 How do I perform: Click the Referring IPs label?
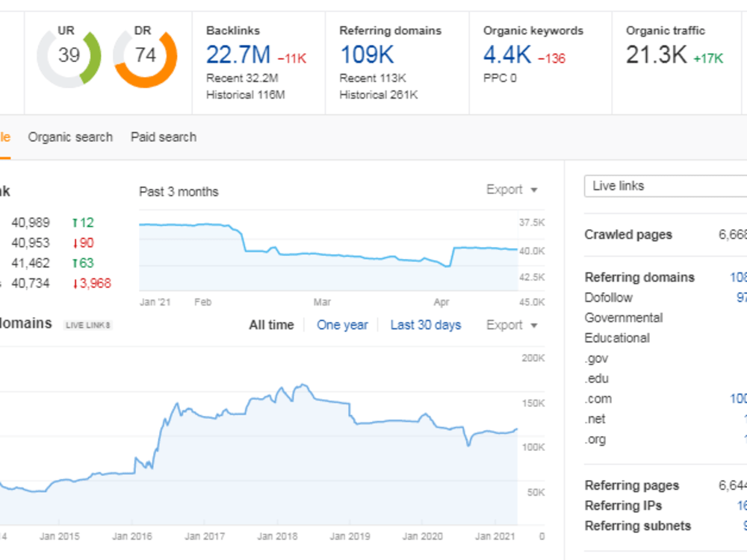coord(623,505)
